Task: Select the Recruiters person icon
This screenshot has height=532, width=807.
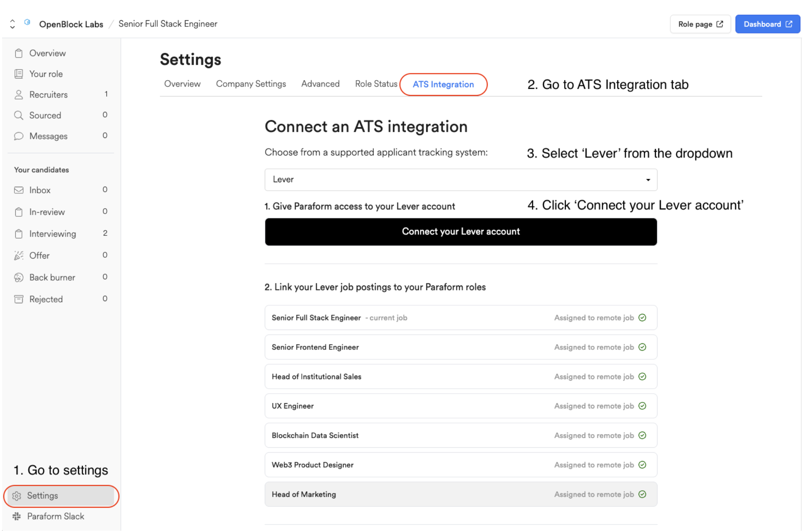Action: (19, 95)
